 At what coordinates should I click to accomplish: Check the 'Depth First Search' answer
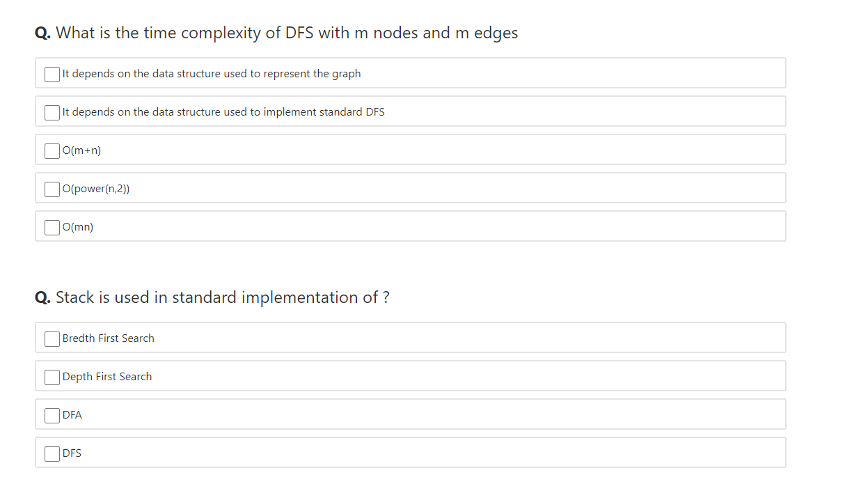(52, 377)
